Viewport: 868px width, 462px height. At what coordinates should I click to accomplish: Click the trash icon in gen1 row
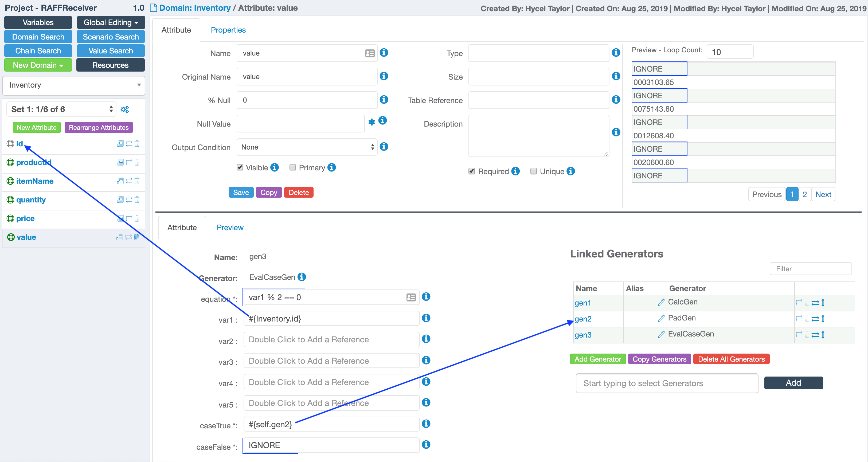click(x=807, y=302)
